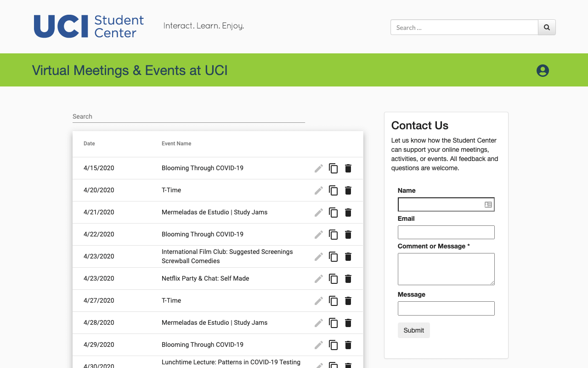
Task: Click the search magnifier icon at top right
Action: (547, 27)
